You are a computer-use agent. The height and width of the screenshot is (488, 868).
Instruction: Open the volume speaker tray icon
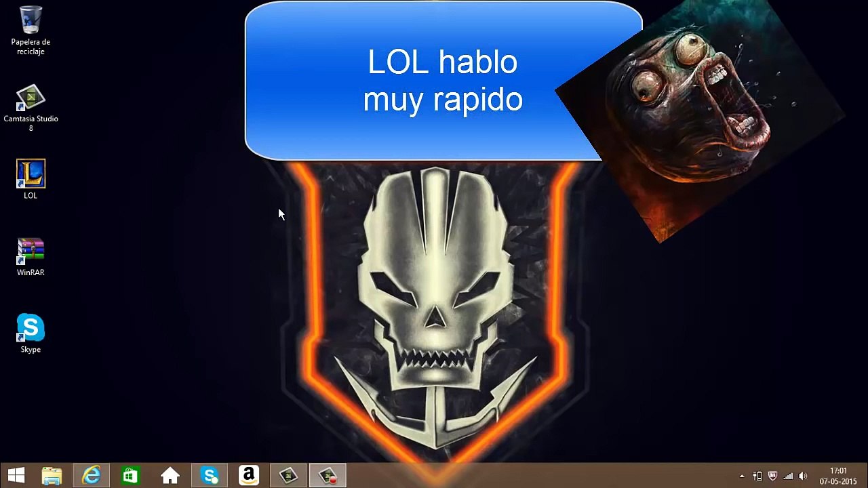tap(803, 476)
